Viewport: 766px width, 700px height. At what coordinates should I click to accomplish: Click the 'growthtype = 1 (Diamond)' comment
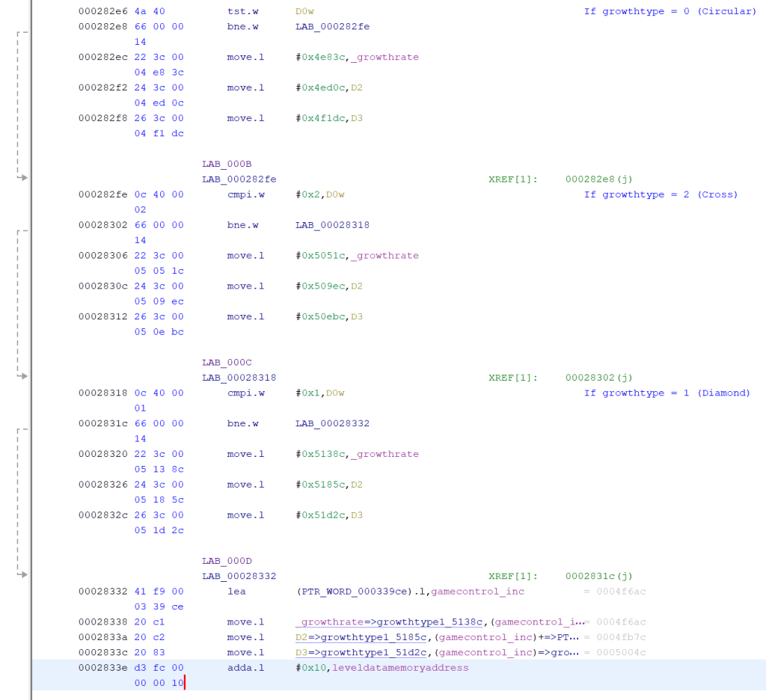click(x=667, y=393)
